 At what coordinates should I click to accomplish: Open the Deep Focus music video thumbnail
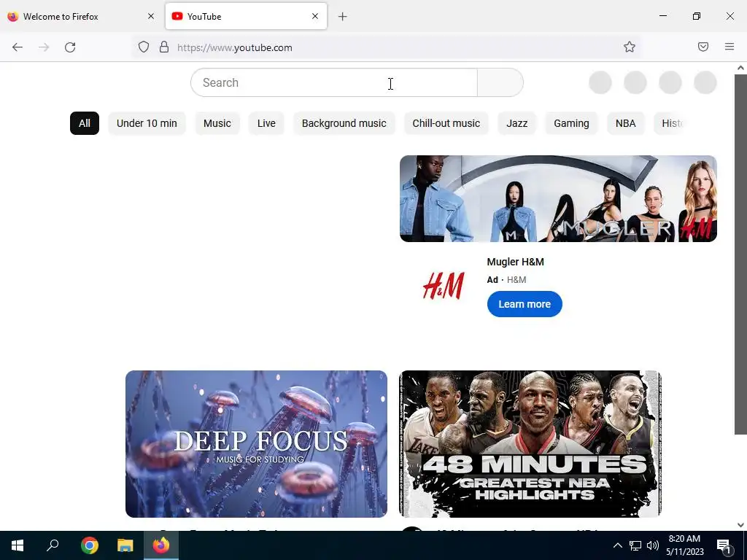pyautogui.click(x=256, y=444)
